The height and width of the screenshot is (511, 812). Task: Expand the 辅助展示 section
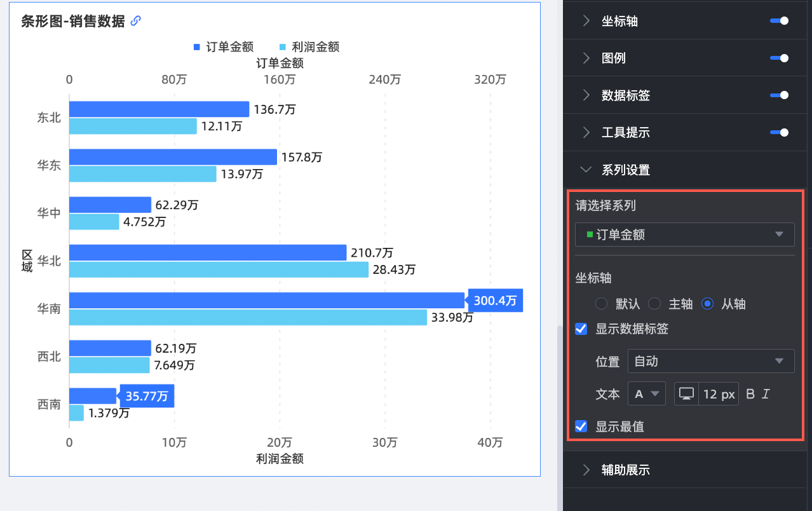pos(625,470)
